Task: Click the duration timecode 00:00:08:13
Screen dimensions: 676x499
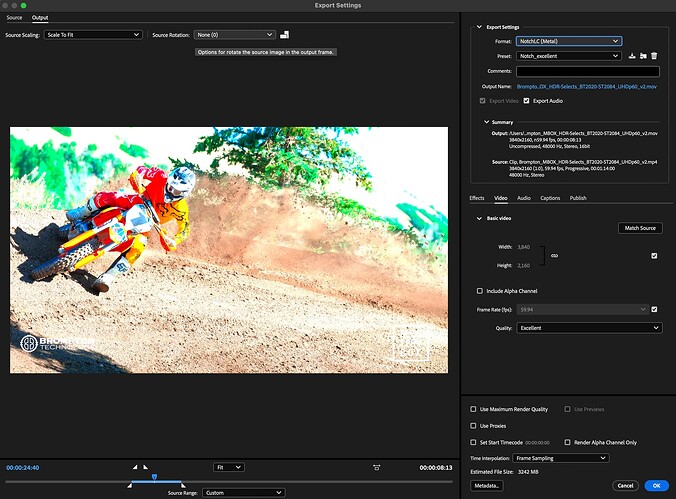Action: click(436, 468)
